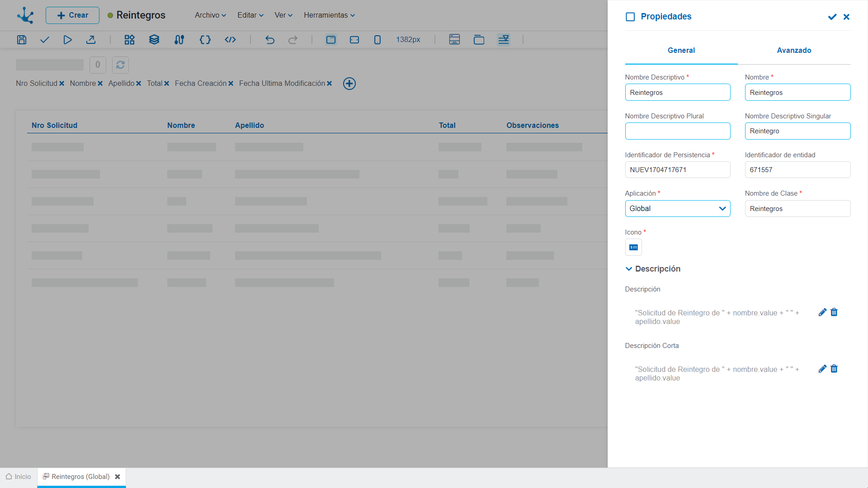Click the Total column header
This screenshot has width=868, height=488.
coord(447,125)
